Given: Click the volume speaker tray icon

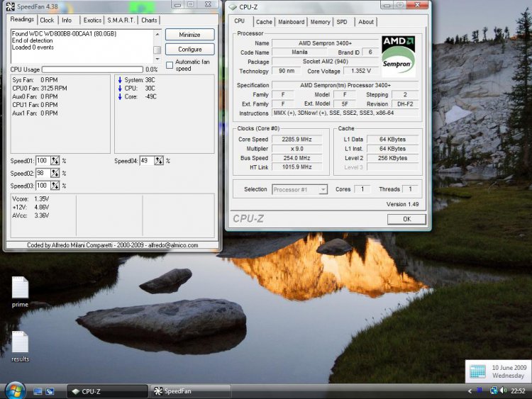Looking at the screenshot, I should [504, 390].
